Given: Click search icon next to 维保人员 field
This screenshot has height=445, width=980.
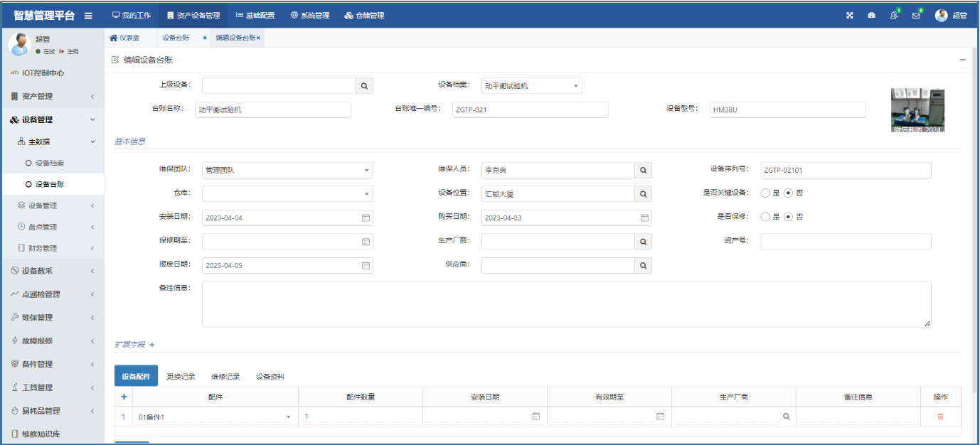Looking at the screenshot, I should pos(643,171).
